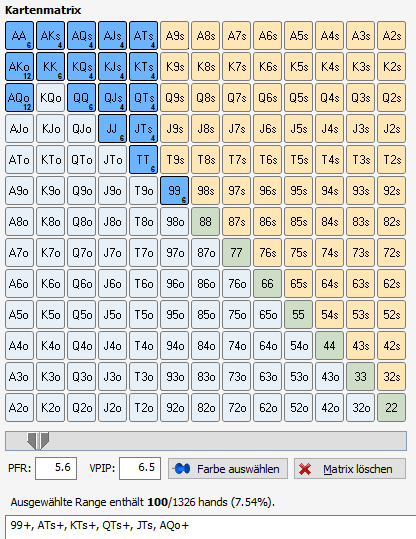The image size is (416, 539).
Task: Click the range slider left handle
Action: coord(32,441)
